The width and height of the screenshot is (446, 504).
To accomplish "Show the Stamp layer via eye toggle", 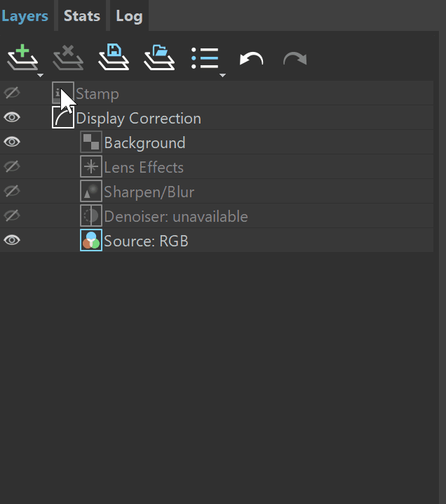I will click(x=12, y=93).
